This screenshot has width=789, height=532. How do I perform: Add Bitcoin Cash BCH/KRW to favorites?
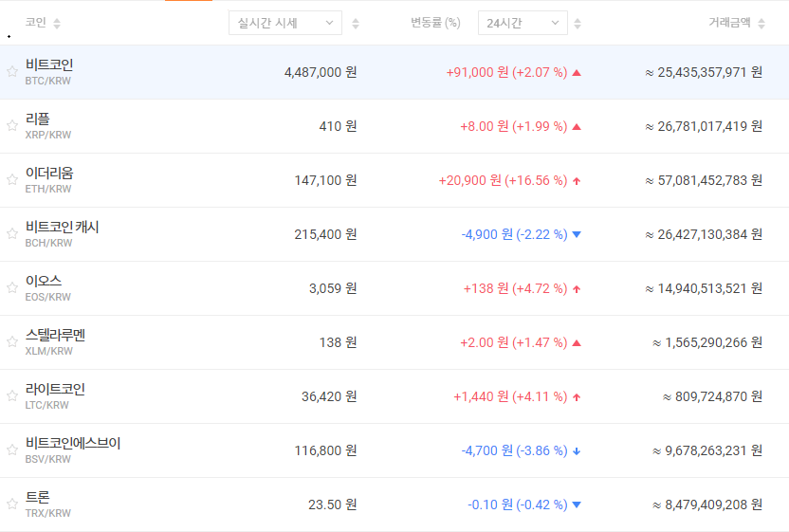12,234
